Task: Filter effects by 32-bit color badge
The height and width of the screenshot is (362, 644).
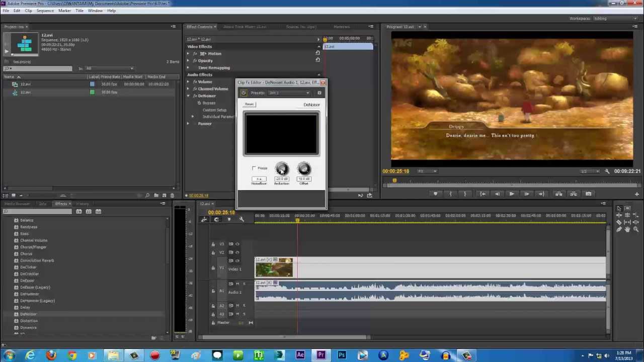Action: (x=89, y=212)
